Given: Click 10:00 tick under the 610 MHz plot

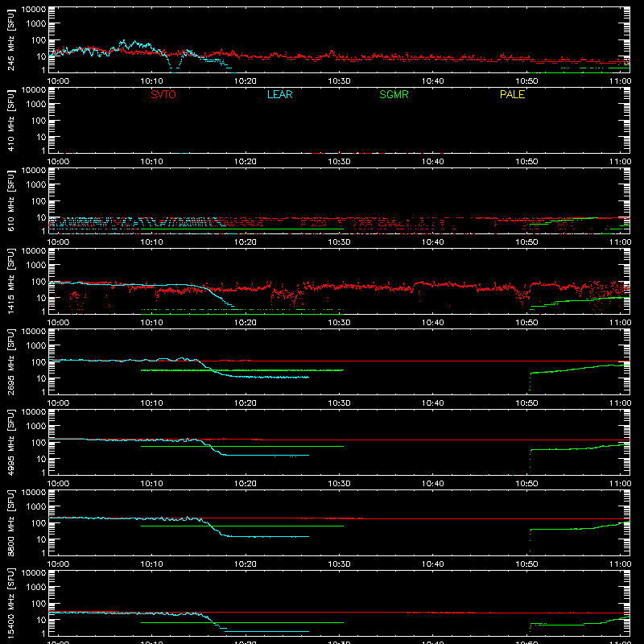Looking at the screenshot, I should pyautogui.click(x=58, y=242).
